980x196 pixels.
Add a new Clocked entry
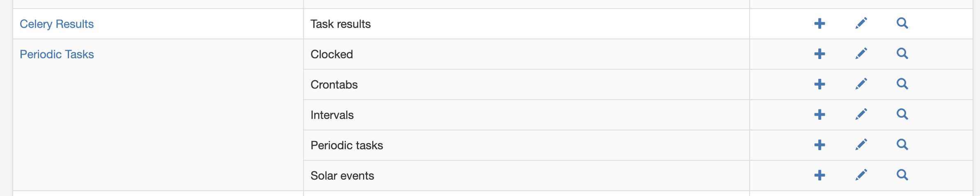(819, 54)
